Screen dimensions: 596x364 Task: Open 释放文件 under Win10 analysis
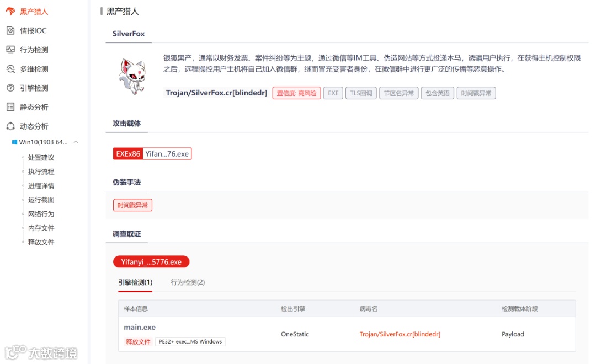pyautogui.click(x=41, y=242)
